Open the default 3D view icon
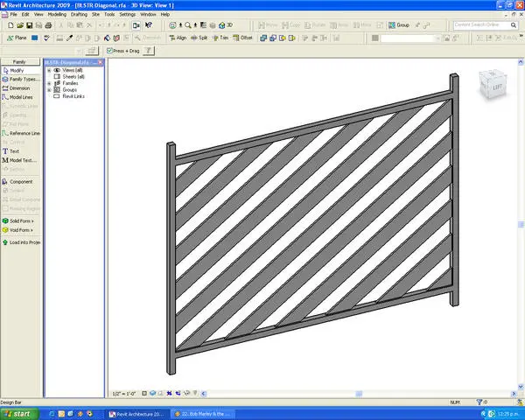 pyautogui.click(x=222, y=25)
